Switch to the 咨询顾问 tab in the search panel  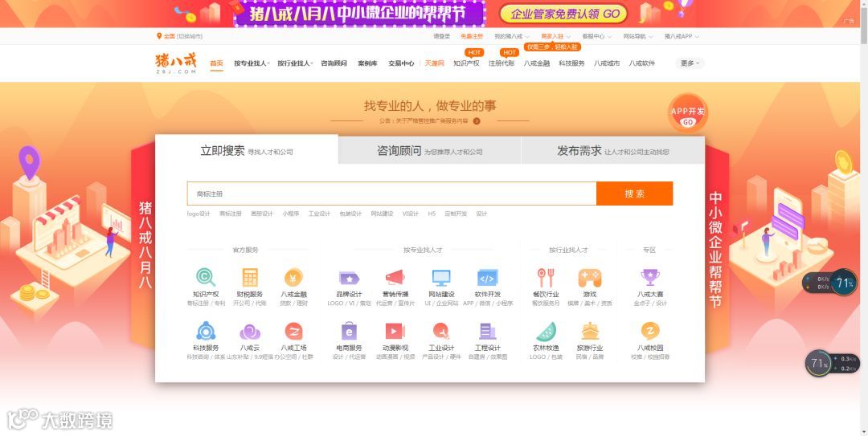tap(429, 150)
